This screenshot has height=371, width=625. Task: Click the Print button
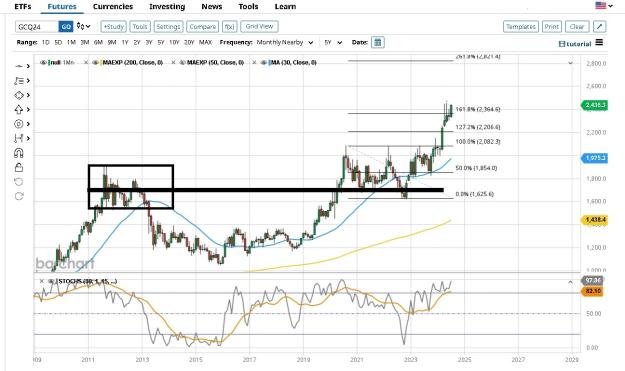click(552, 27)
